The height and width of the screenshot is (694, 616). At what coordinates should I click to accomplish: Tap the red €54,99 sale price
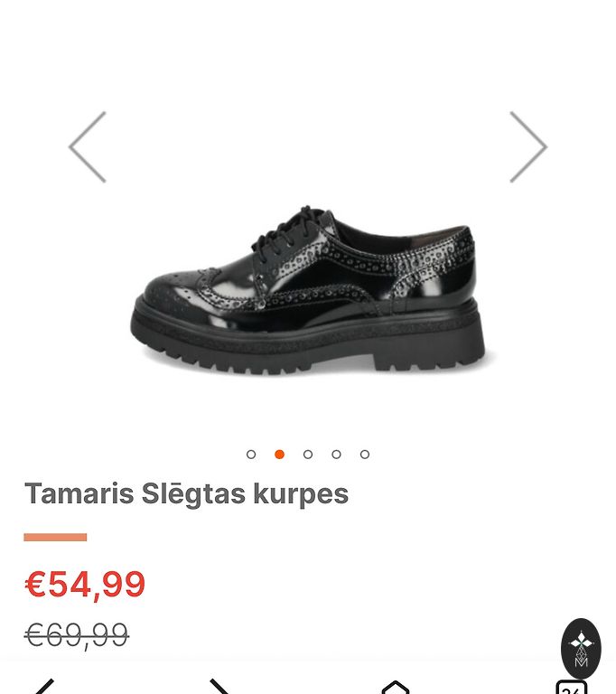pyautogui.click(x=85, y=585)
